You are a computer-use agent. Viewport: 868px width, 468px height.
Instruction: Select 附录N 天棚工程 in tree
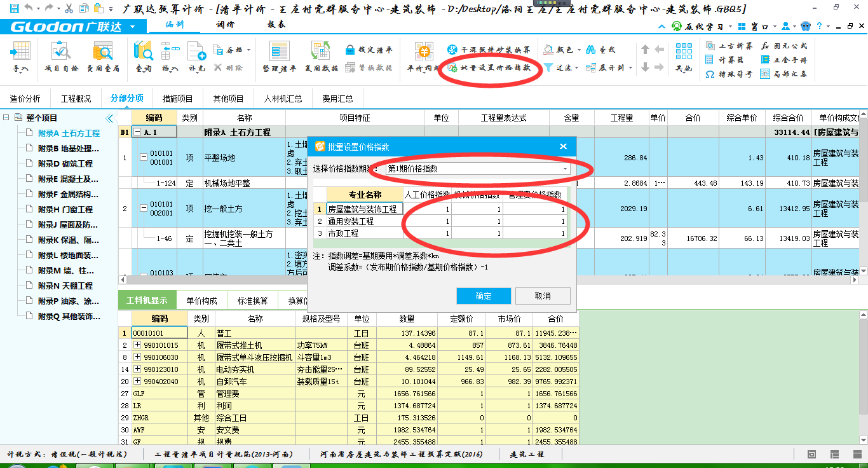[x=65, y=286]
